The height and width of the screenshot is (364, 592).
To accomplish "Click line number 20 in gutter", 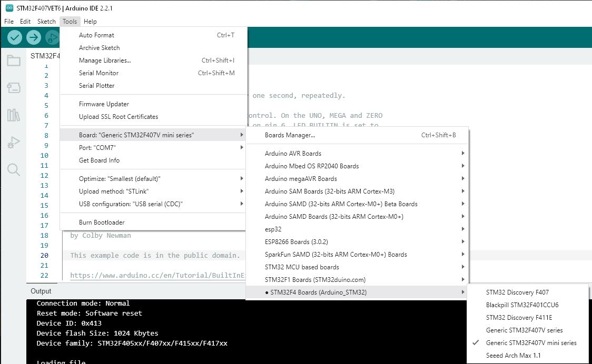I will point(44,255).
